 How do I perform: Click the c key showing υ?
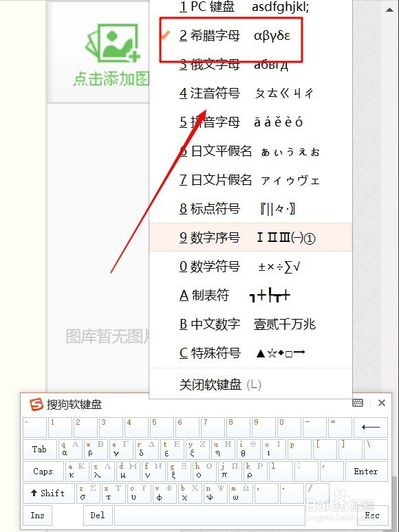139,493
